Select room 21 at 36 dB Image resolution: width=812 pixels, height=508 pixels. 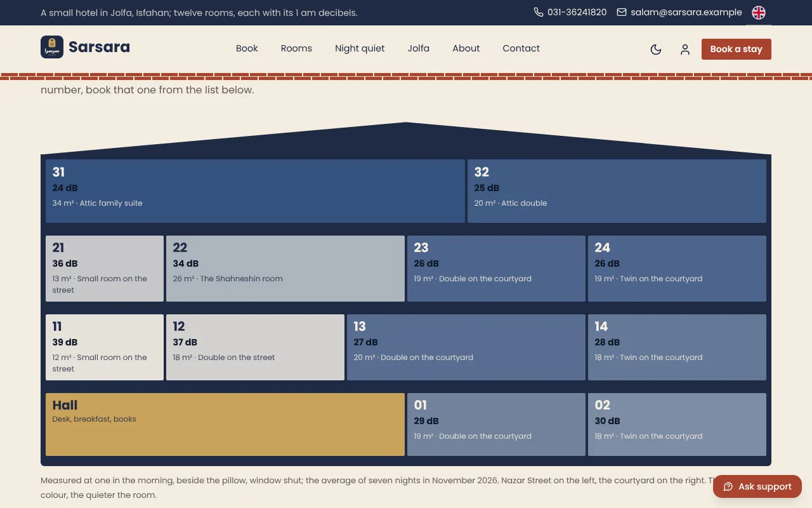(x=105, y=269)
